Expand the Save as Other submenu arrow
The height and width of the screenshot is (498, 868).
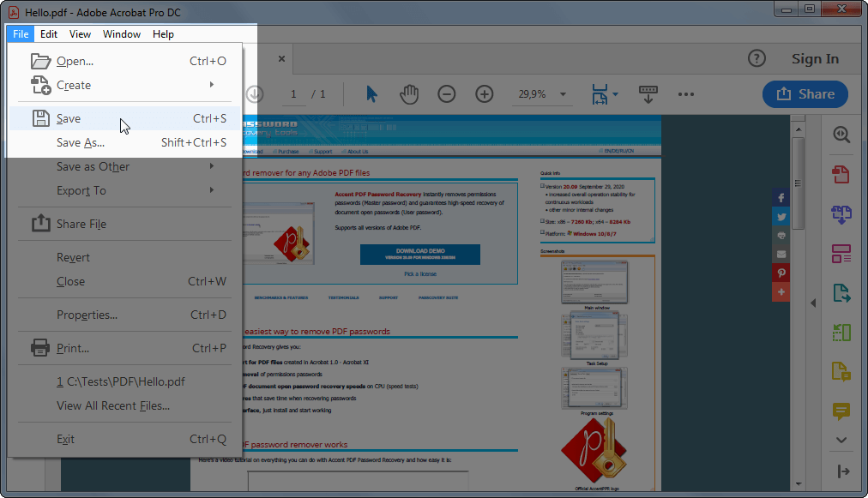(x=212, y=166)
